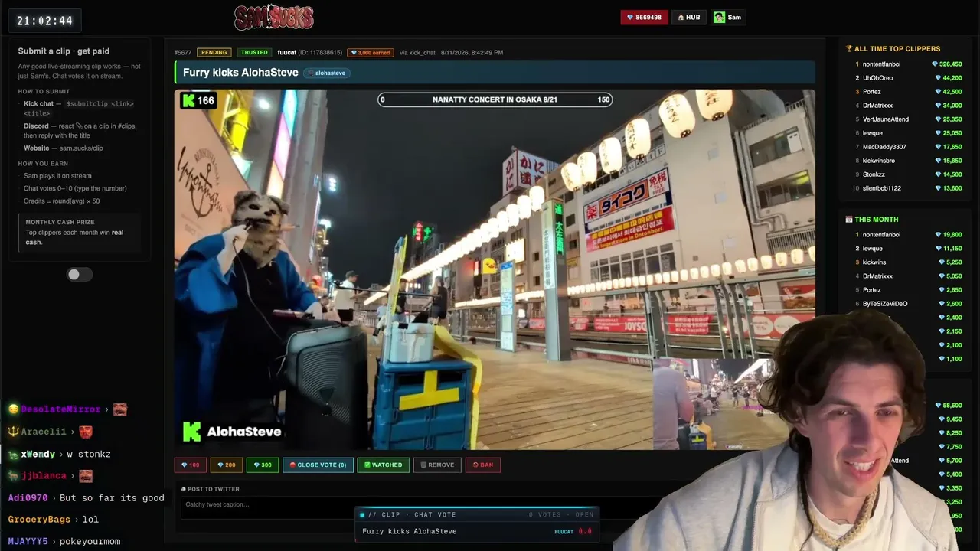Image resolution: width=980 pixels, height=551 pixels.
Task: Click the calendar icon beside This Month
Action: (849, 220)
